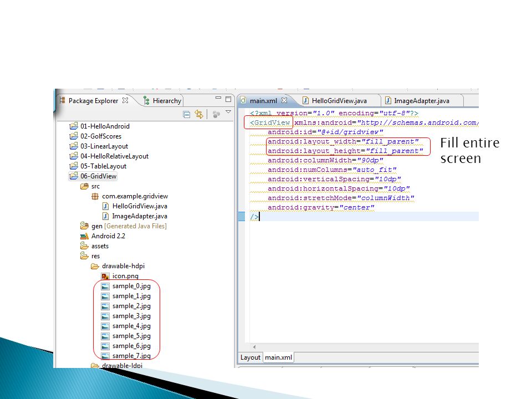Click the xml version declaration line
Image resolution: width=532 pixels, height=399 pixels.
(x=334, y=113)
